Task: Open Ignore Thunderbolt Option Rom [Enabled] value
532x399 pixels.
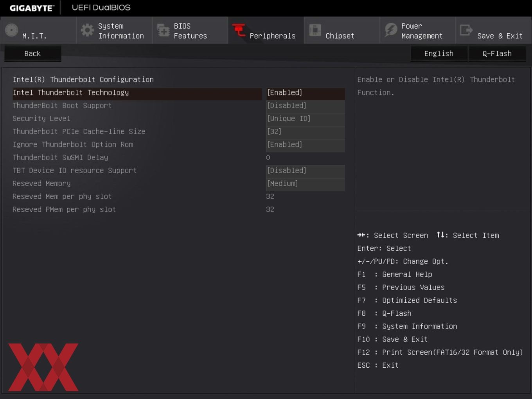Action: [305, 145]
